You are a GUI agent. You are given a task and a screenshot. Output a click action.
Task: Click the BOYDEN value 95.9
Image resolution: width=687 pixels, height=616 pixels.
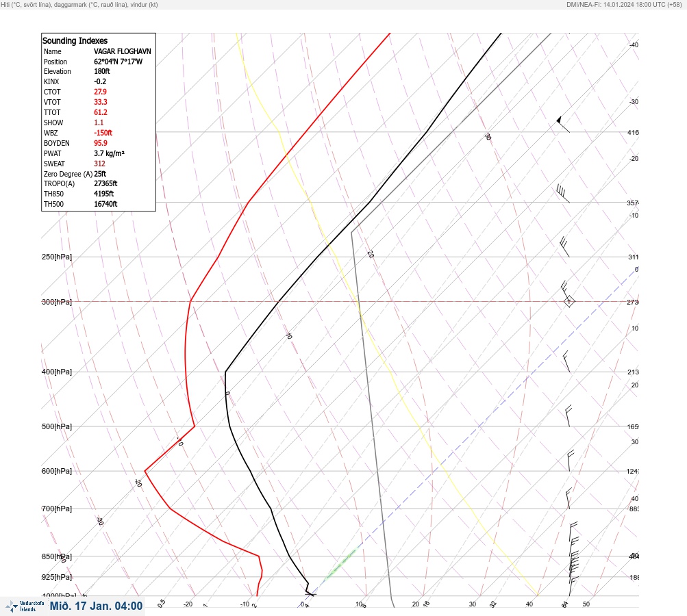[100, 143]
